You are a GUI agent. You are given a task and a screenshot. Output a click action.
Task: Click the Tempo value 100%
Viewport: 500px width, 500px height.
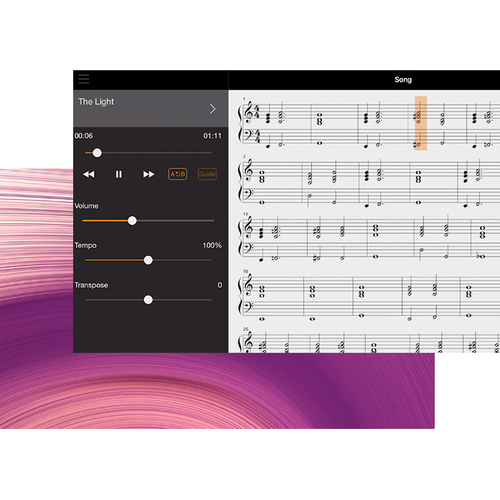pyautogui.click(x=212, y=245)
